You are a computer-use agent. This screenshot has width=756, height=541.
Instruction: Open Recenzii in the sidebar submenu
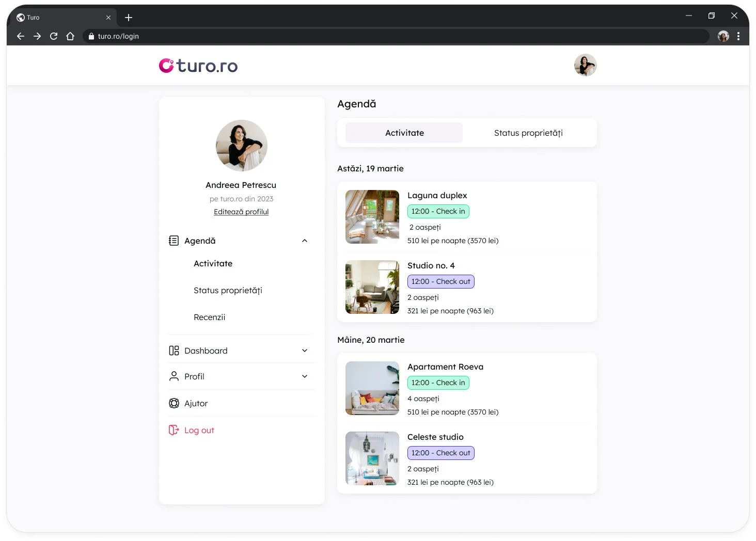click(209, 317)
